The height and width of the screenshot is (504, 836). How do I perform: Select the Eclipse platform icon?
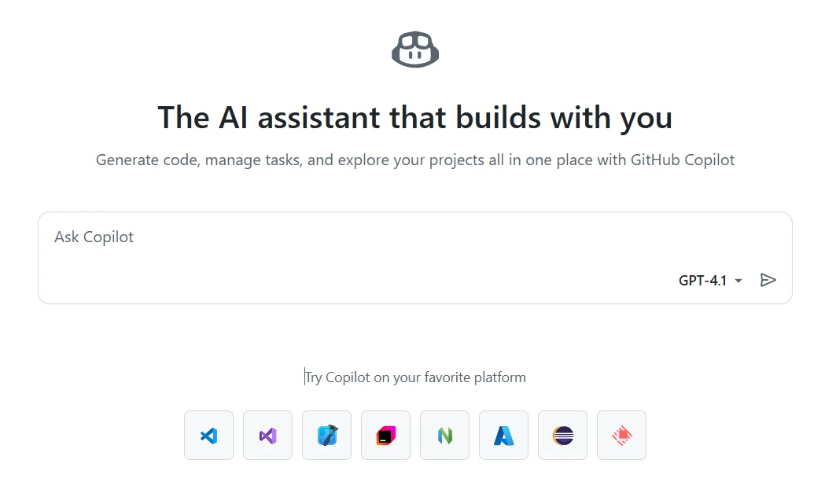point(562,435)
